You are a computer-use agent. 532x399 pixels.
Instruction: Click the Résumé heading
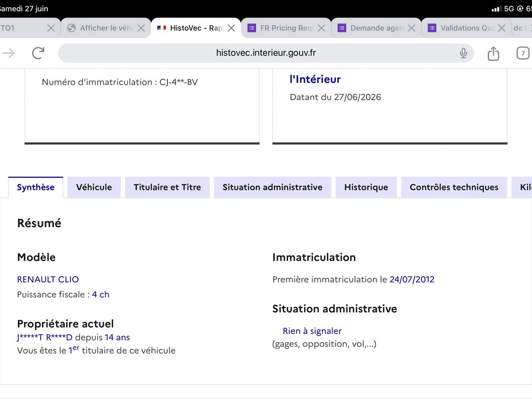pyautogui.click(x=39, y=223)
